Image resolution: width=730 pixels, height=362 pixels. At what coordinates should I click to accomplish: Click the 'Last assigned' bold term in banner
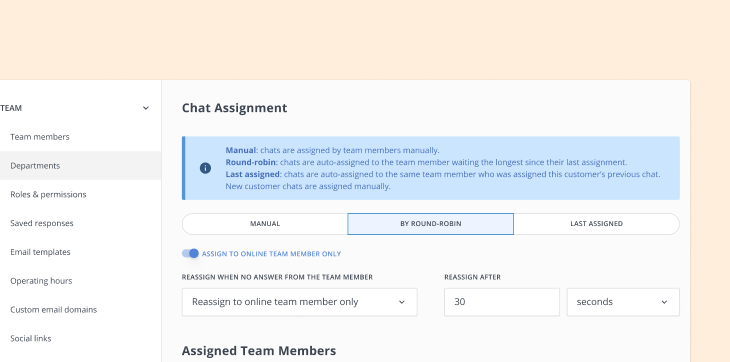pos(253,174)
